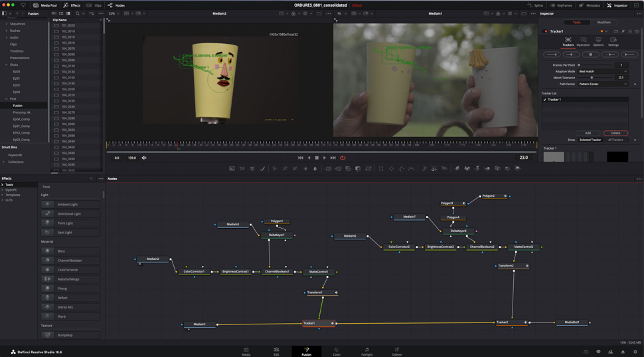Screen dimensions: 644x357
Task: Select the Ellipse mask tool
Action: tap(391, 169)
